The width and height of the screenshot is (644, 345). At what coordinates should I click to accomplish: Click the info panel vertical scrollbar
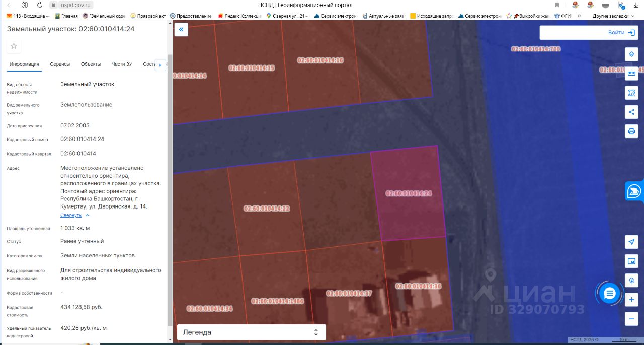[170, 191]
